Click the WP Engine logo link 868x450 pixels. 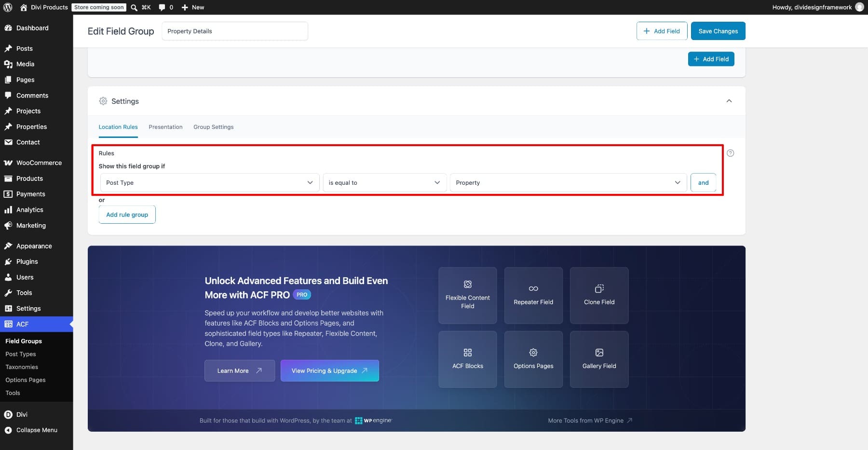pos(374,421)
